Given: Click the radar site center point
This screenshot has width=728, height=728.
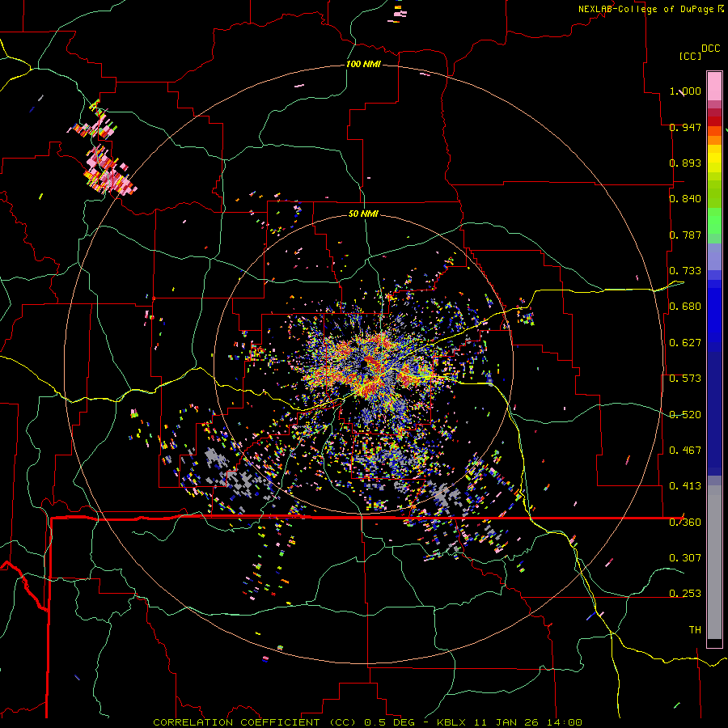Looking at the screenshot, I should (x=363, y=366).
